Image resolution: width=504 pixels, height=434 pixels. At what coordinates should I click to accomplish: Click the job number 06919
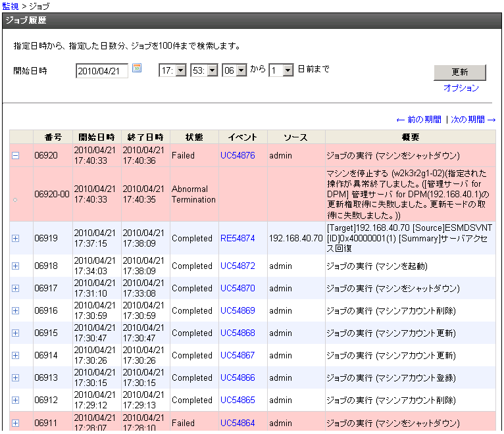46,238
